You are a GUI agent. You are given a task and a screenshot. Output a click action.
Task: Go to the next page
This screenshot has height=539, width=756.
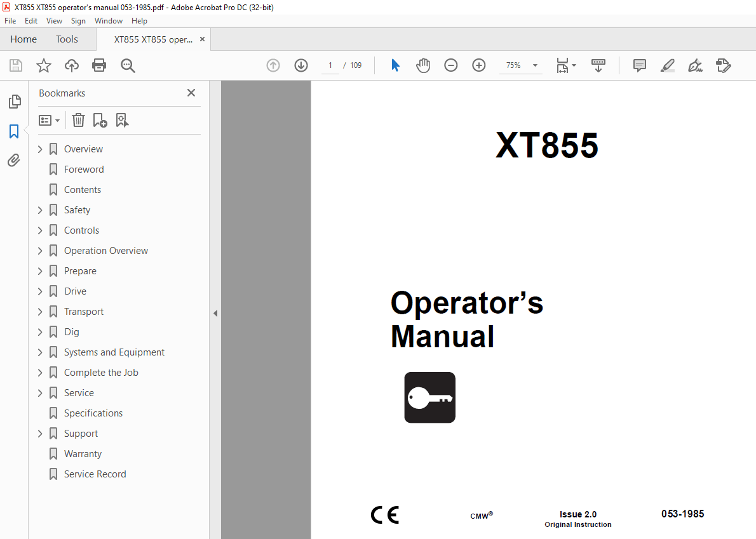[x=301, y=65]
